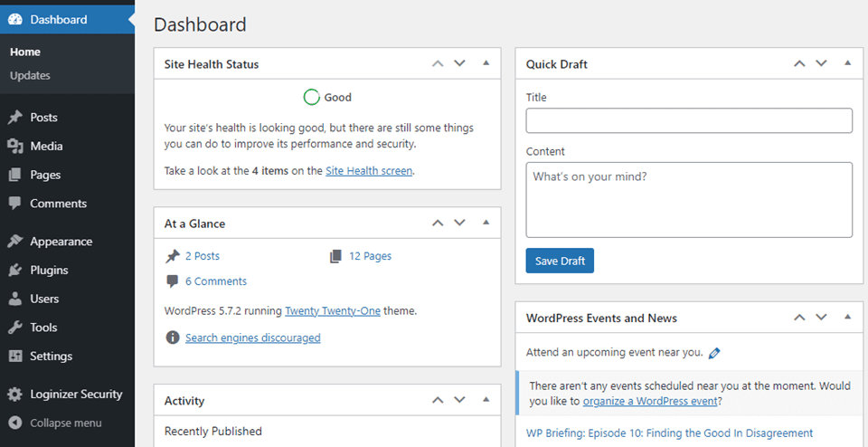Screen dimensions: 868x447
Task: Open the Media library icon
Action: [15, 147]
